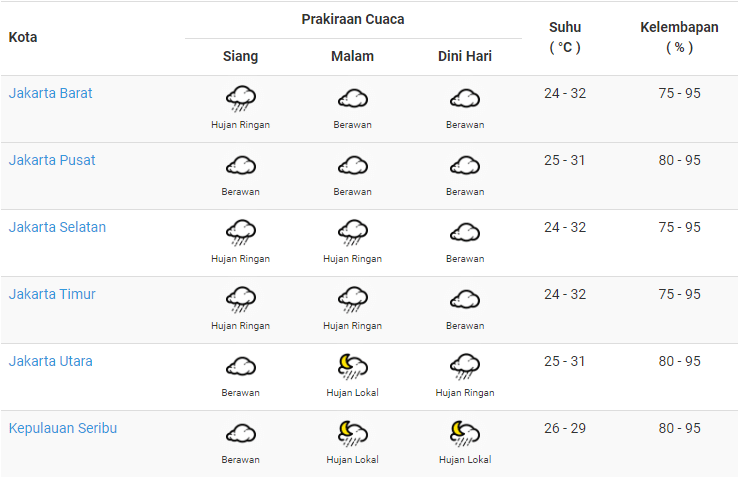The width and height of the screenshot is (738, 486).
Task: Open the Jakarta Timur city link
Action: tap(52, 294)
